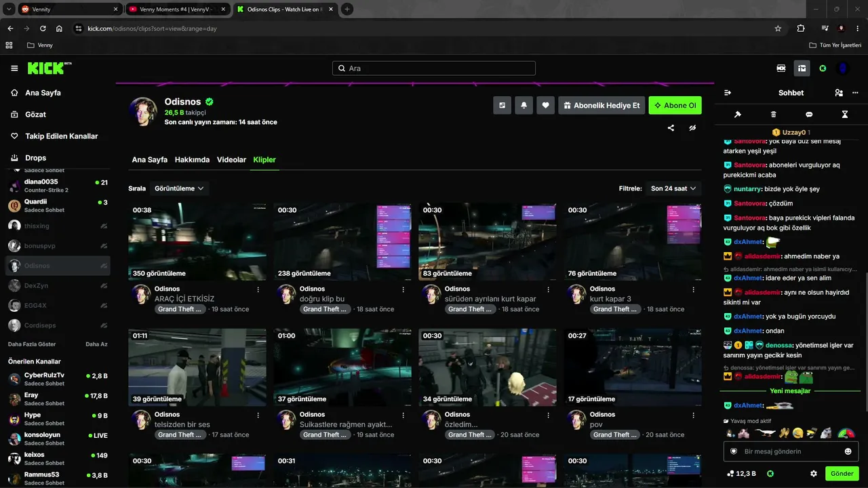Screen dimensions: 868x488
Task: Open the Venny bookmark folder
Action: click(x=40, y=45)
